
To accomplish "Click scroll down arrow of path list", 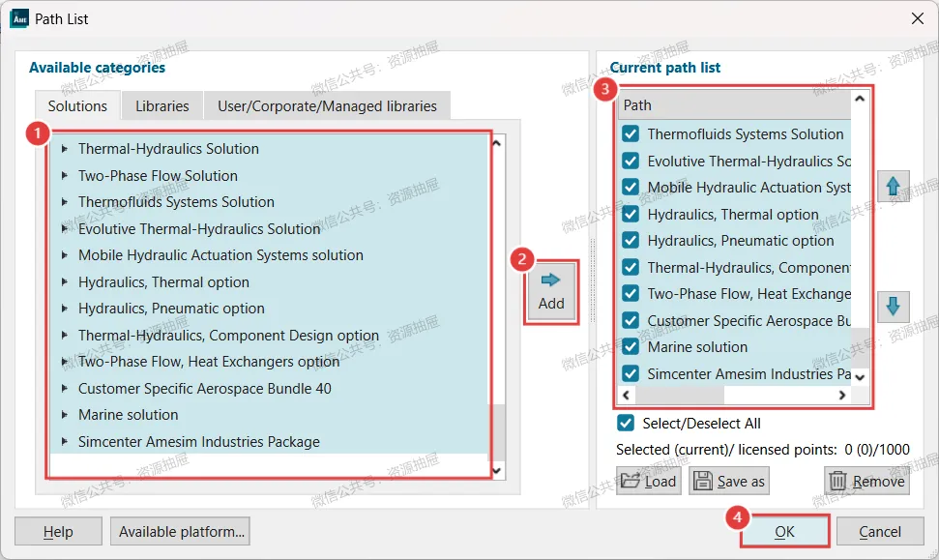I will (x=860, y=377).
